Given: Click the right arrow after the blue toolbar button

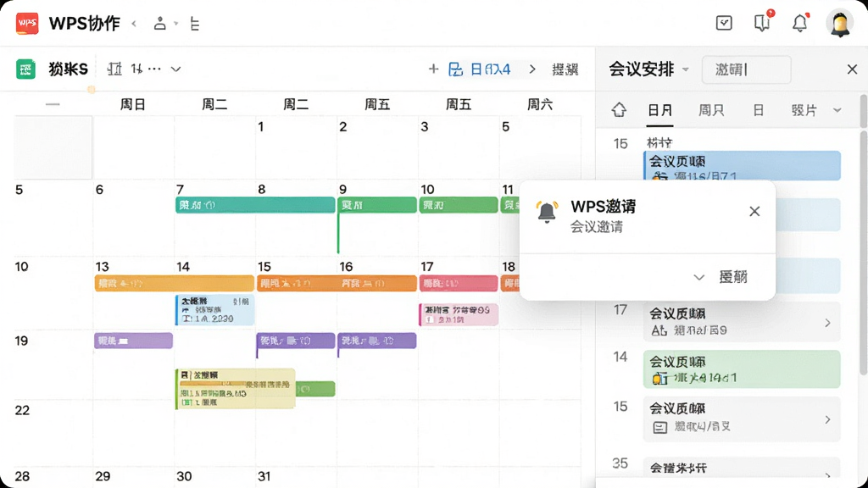Looking at the screenshot, I should [x=532, y=69].
